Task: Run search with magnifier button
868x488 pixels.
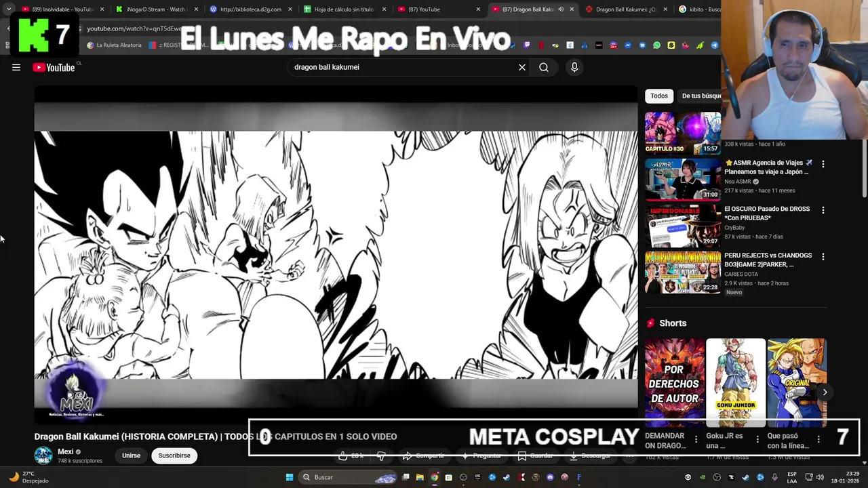Action: tap(544, 67)
